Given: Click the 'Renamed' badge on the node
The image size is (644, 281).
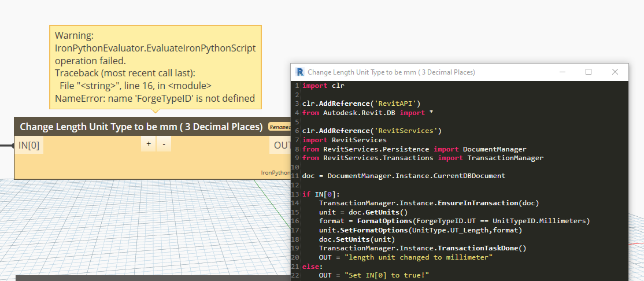Looking at the screenshot, I should coord(279,127).
